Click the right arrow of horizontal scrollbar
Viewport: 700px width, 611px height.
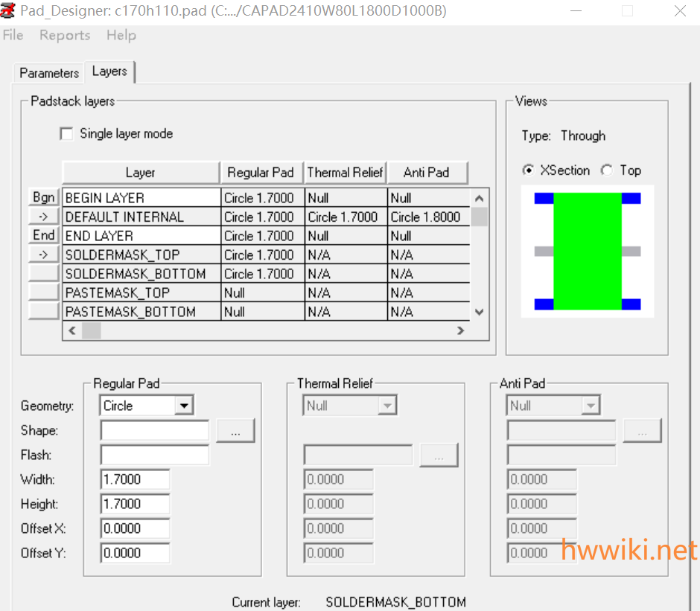click(x=461, y=330)
